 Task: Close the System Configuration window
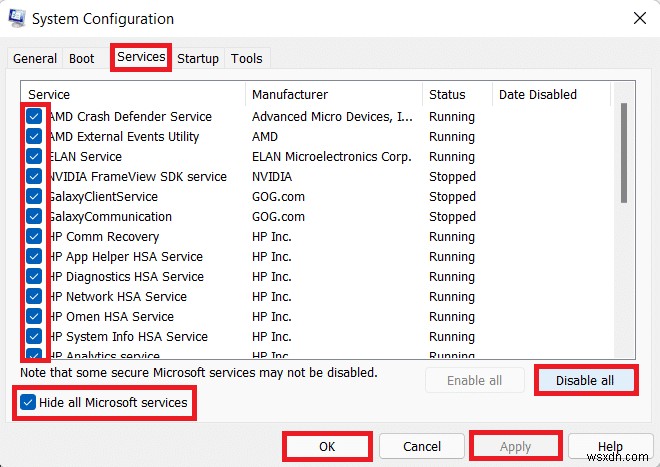coord(638,18)
